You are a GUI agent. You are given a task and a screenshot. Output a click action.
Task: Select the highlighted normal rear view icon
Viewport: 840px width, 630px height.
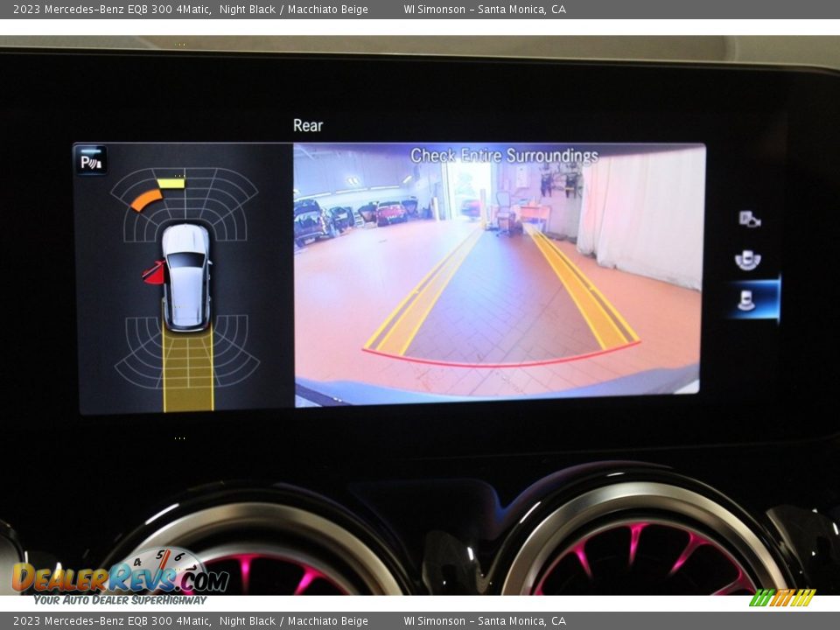click(x=746, y=301)
